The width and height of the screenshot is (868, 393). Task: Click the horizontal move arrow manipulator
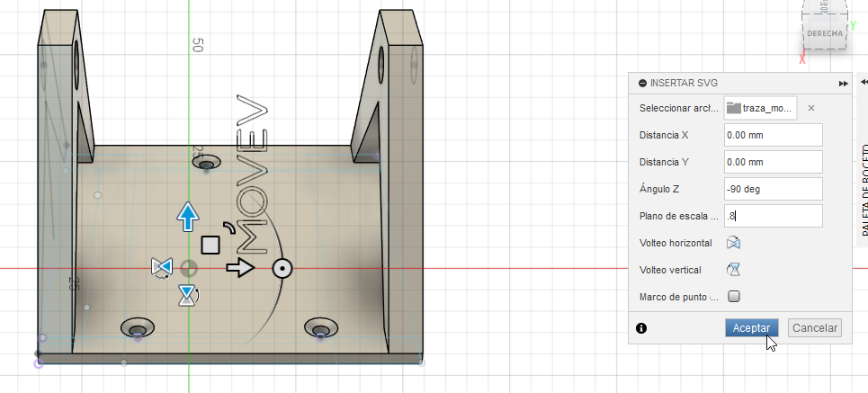coord(240,267)
